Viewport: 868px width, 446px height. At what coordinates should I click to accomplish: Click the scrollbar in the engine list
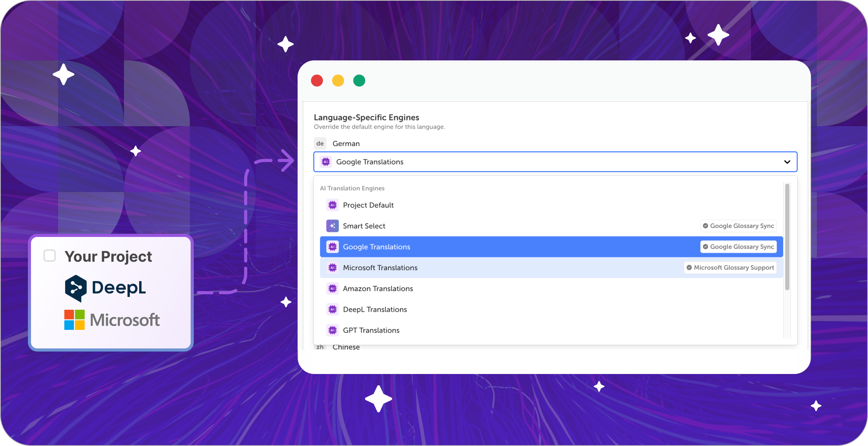click(787, 237)
